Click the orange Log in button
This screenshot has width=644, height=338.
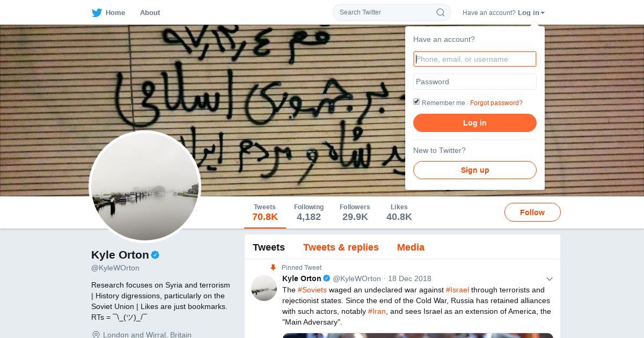[x=475, y=123]
